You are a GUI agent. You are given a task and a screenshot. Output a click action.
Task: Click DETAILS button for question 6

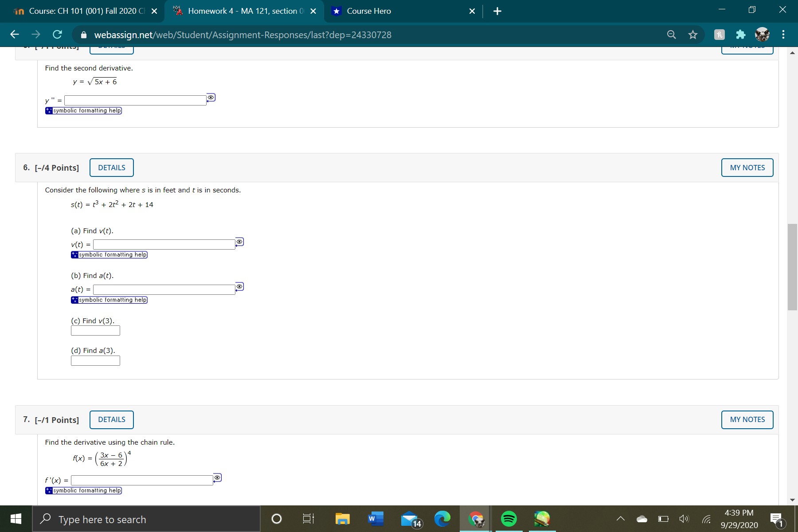tap(111, 167)
